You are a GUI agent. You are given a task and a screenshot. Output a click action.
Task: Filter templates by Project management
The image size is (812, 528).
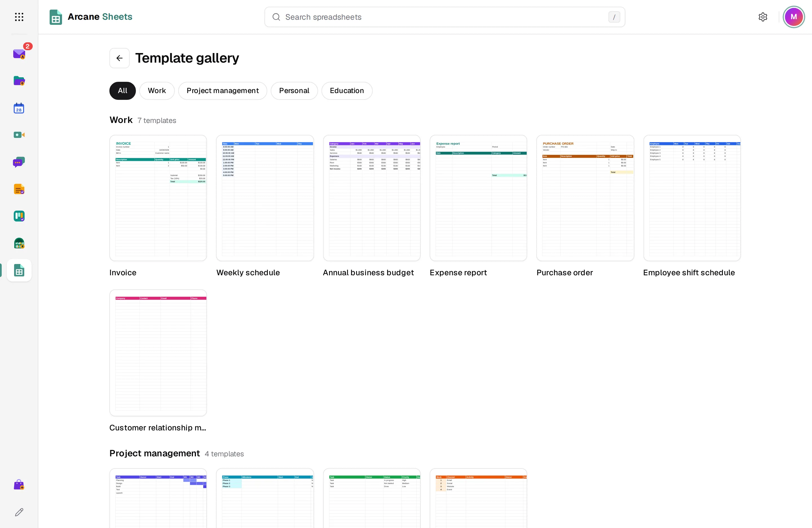tap(222, 91)
